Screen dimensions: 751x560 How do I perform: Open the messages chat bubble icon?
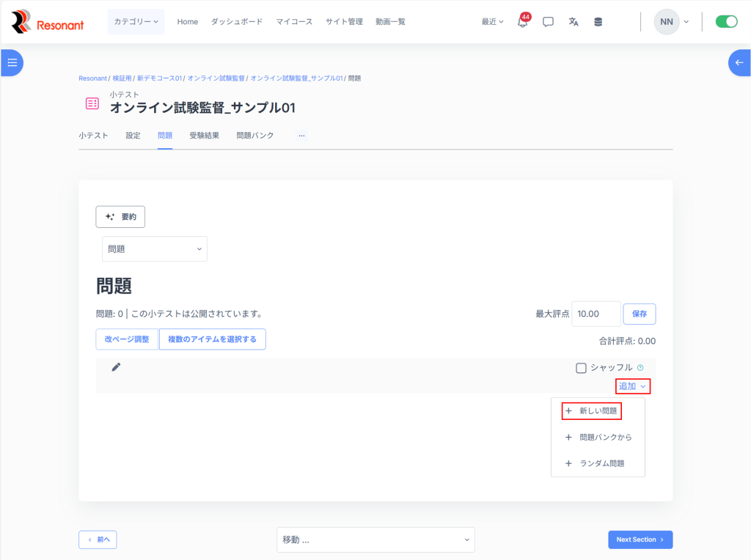548,22
